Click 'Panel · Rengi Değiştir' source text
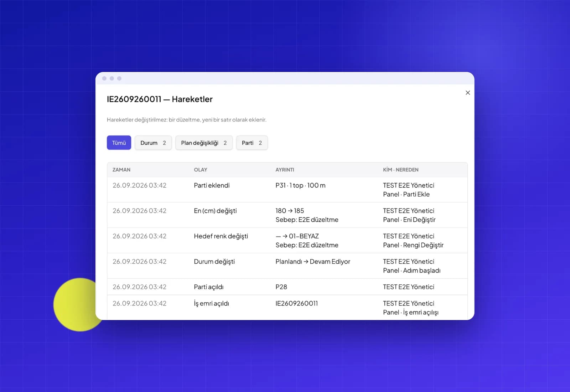This screenshot has width=570, height=392. 413,245
